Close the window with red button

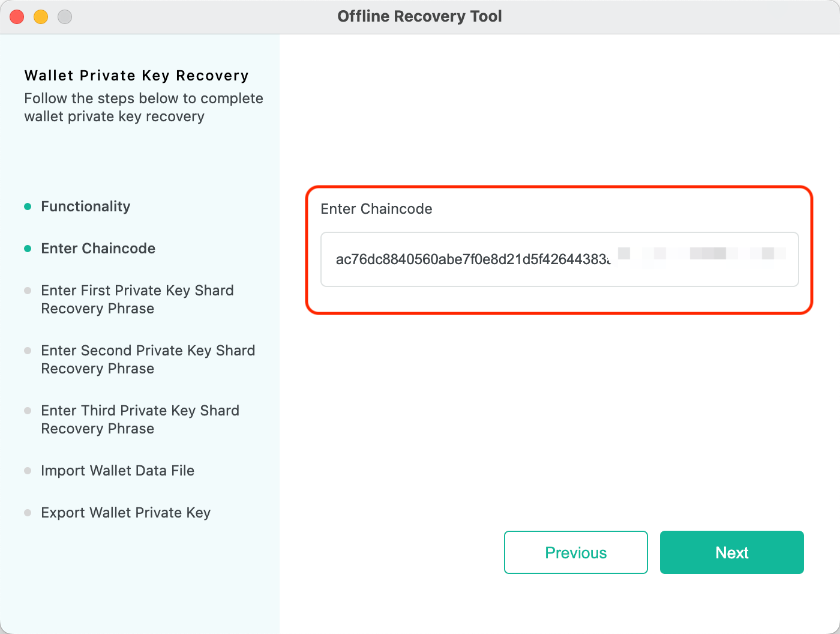tap(17, 17)
